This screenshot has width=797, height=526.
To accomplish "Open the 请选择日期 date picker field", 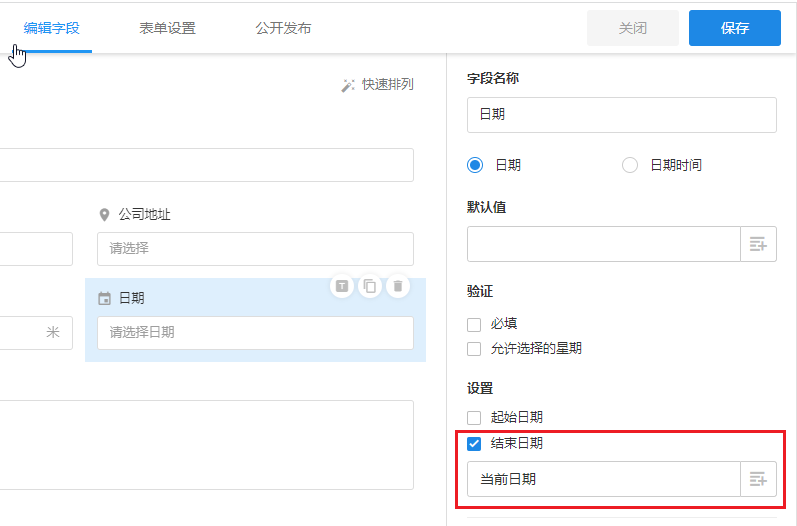I will [x=255, y=333].
